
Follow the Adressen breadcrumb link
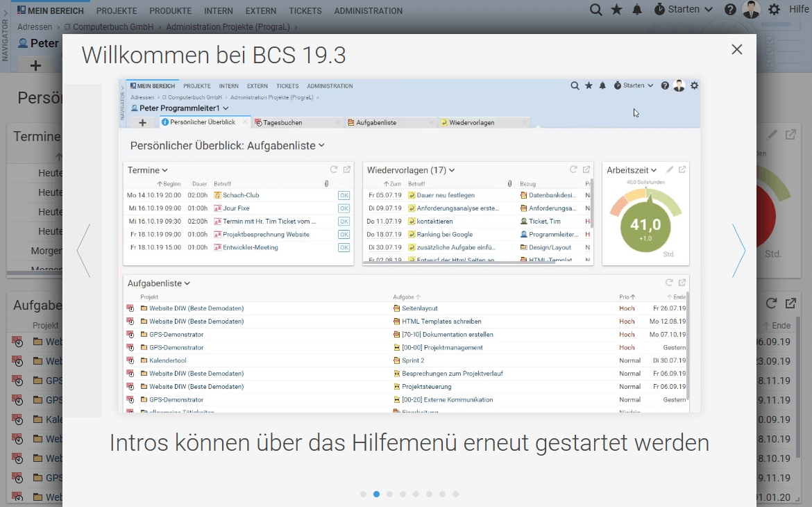[35, 27]
